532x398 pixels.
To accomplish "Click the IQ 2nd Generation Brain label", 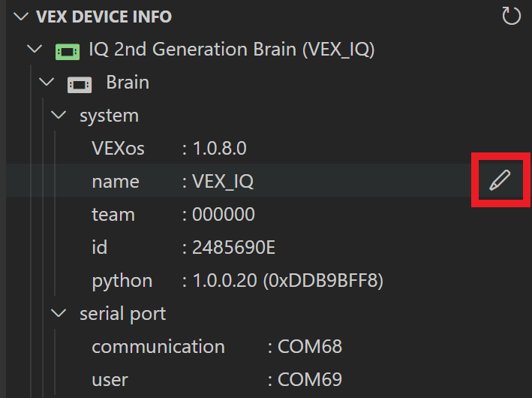I will pyautogui.click(x=231, y=50).
